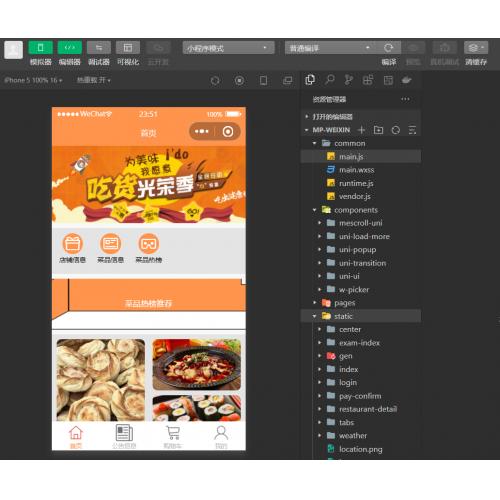This screenshot has width=500, height=500.
Task: Tap the spicy fish dish image
Action: [x=197, y=364]
